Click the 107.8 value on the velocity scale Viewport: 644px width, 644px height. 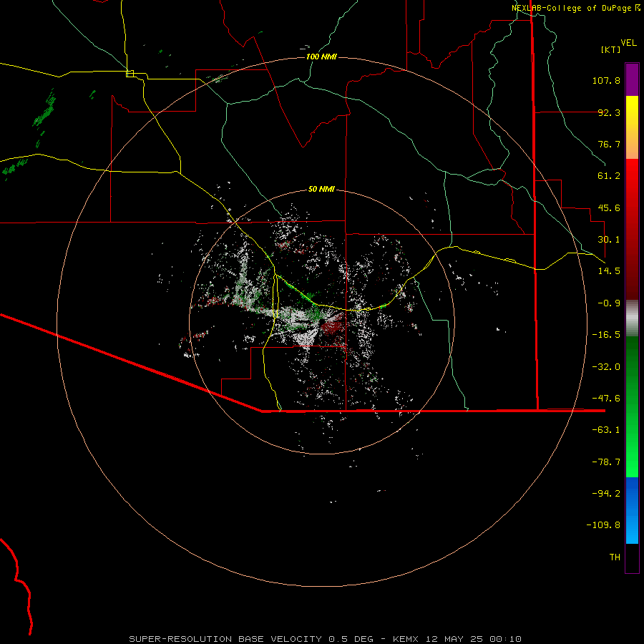pos(606,80)
